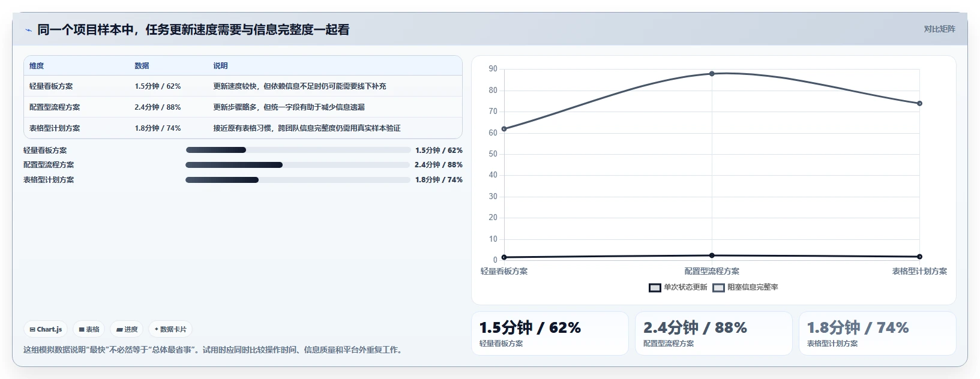Open the 1.5分钟 / 62% data card
This screenshot has width=980, height=379.
pyautogui.click(x=550, y=333)
